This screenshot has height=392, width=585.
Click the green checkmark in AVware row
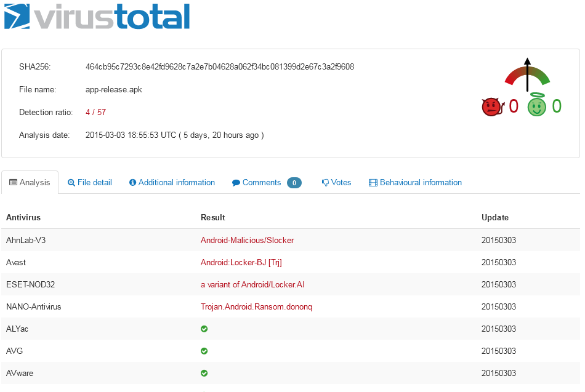204,373
